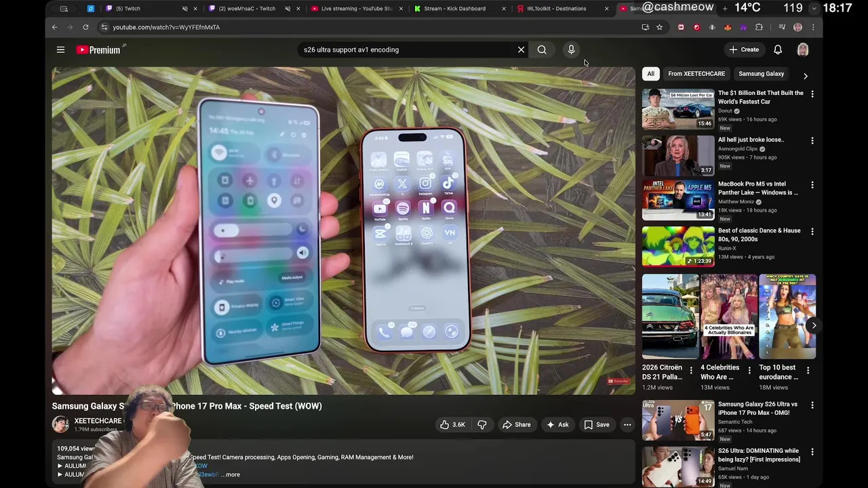Open the browser profile avatar
868x488 pixels.
pos(797,27)
